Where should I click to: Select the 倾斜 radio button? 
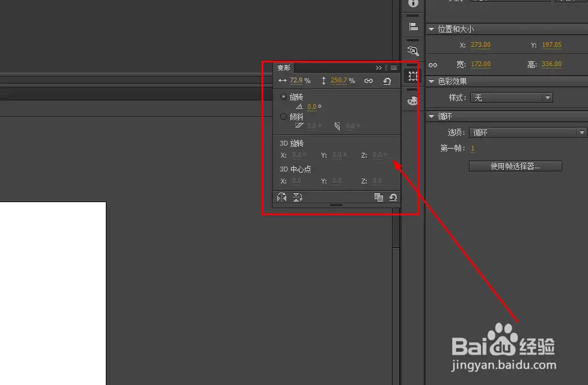point(284,117)
